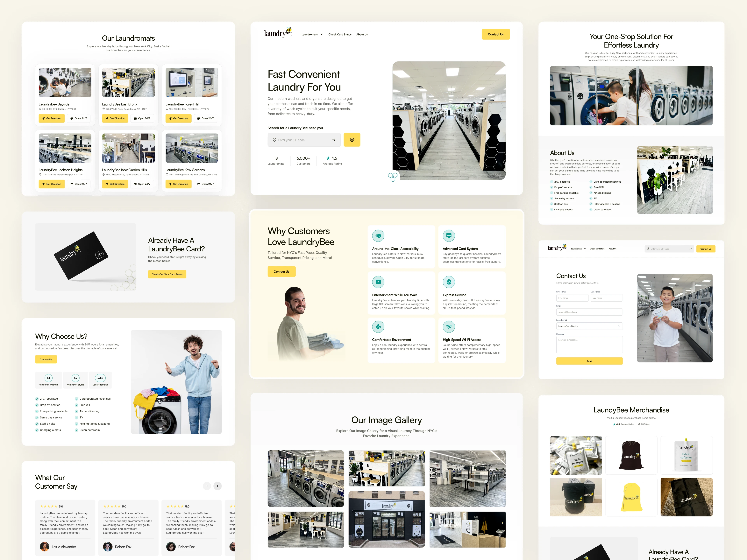Click Staff on site checkmark in About Us
This screenshot has height=560, width=747.
[x=551, y=204]
